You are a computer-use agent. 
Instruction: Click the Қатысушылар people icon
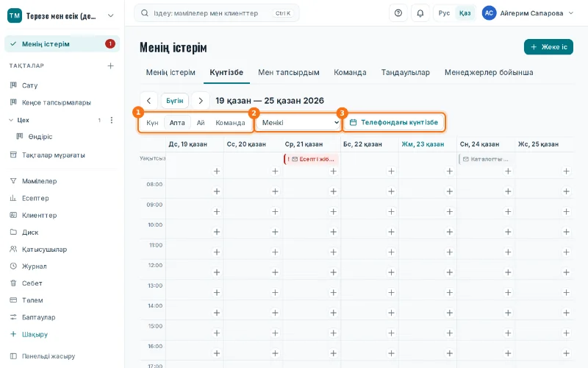pos(13,249)
